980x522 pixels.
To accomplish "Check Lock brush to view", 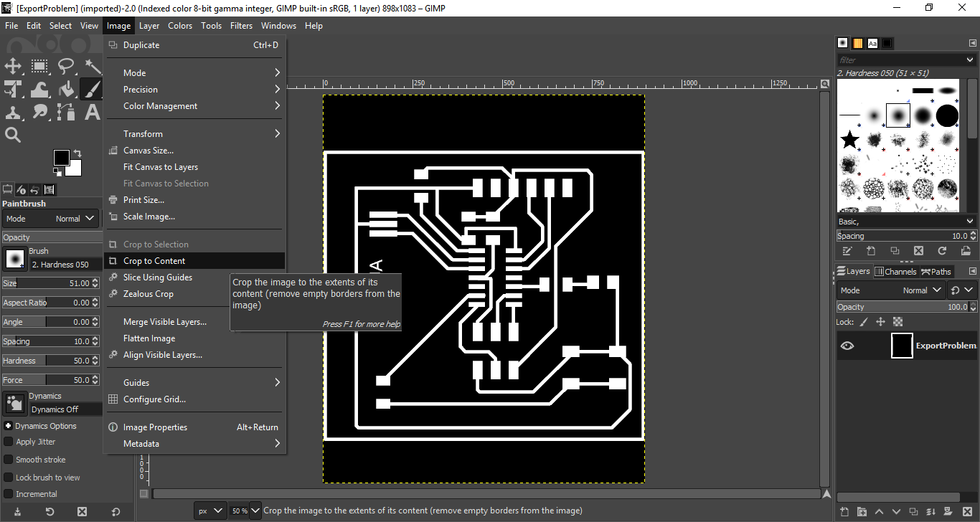I will coord(9,478).
